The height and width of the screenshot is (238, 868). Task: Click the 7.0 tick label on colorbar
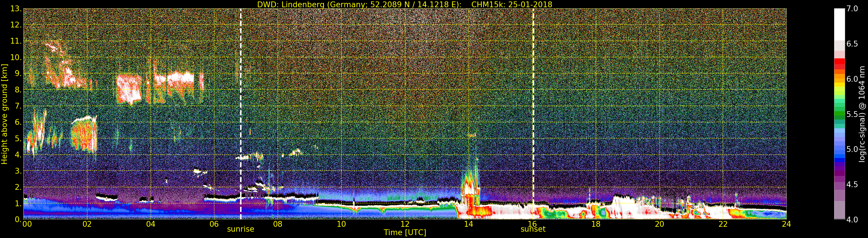click(x=852, y=9)
